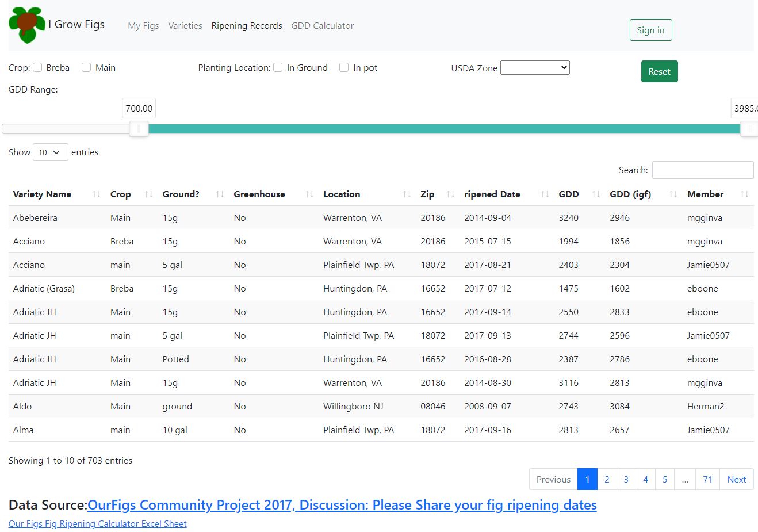This screenshot has width=758, height=532.
Task: Open the USDA Zone dropdown
Action: (x=535, y=67)
